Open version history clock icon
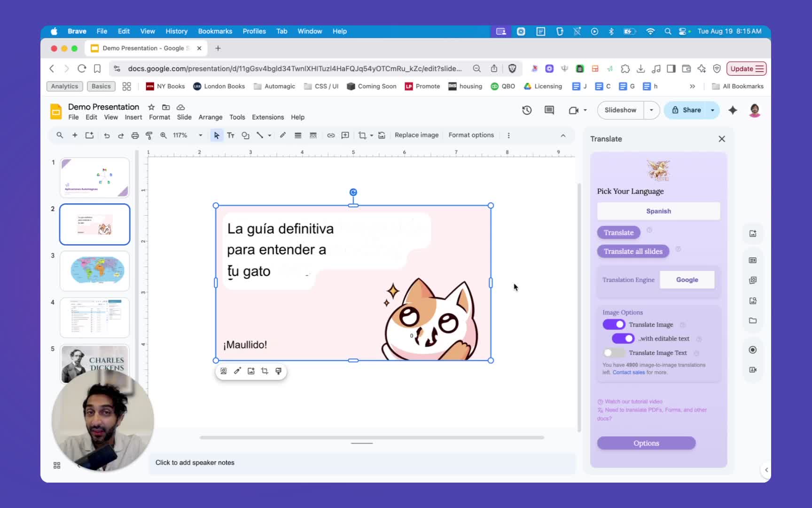 (x=527, y=110)
